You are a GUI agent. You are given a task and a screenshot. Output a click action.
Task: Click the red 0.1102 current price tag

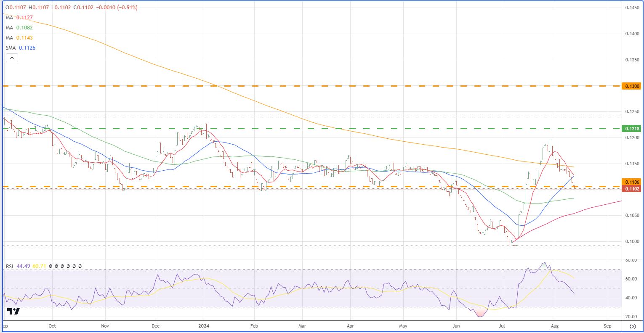(633, 189)
